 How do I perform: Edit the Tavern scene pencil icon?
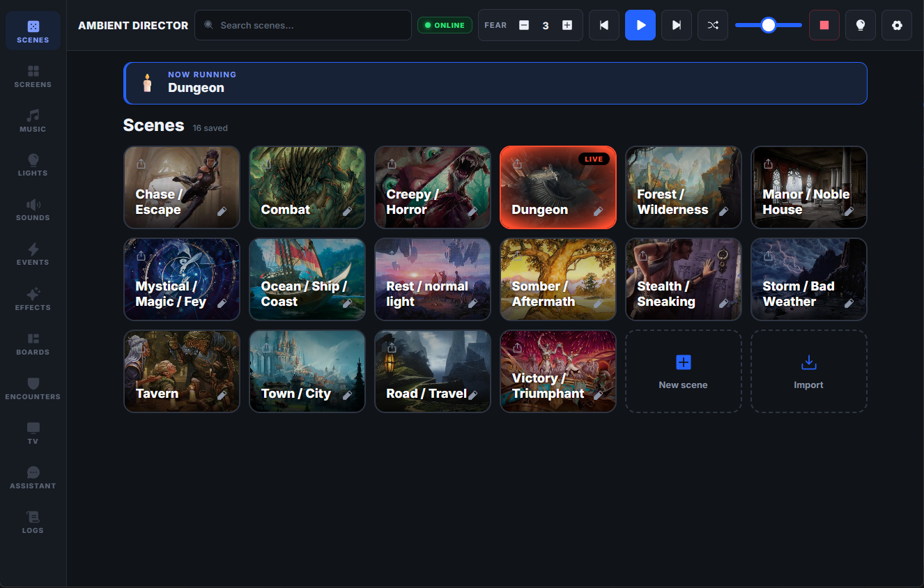tap(222, 395)
